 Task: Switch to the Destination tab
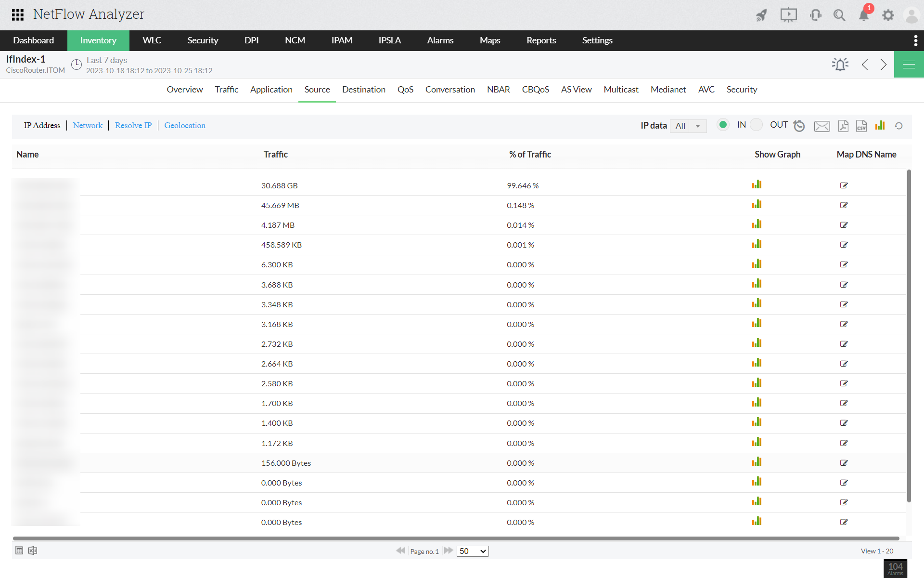pyautogui.click(x=363, y=90)
